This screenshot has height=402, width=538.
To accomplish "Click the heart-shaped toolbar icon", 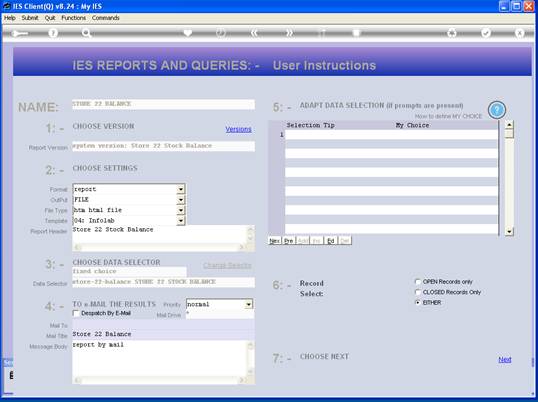I will 188,33.
